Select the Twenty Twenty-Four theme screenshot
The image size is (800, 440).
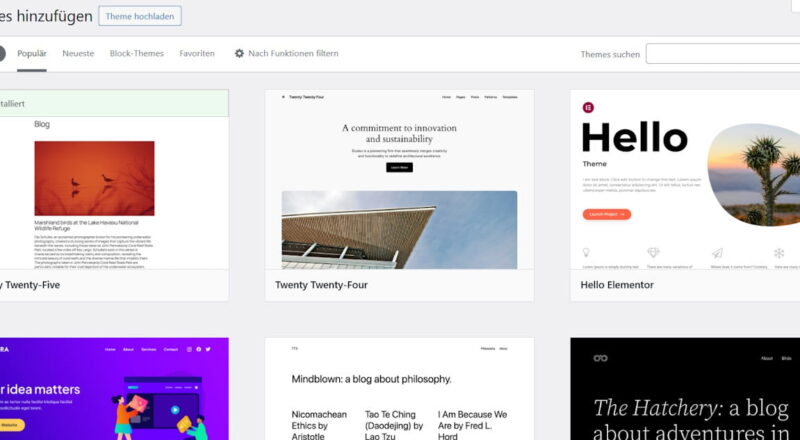[399, 180]
